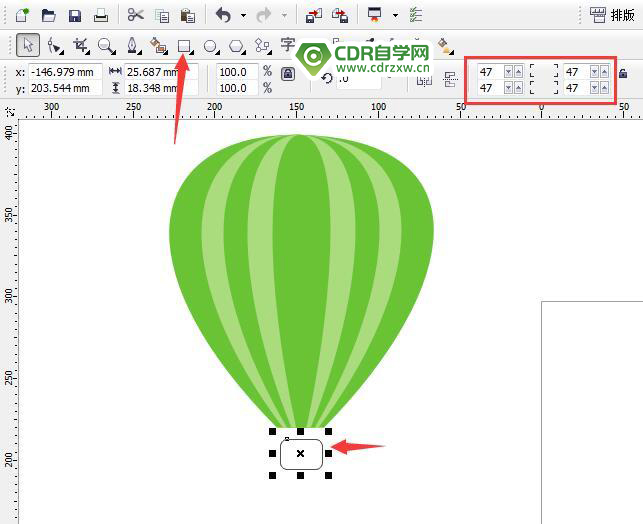Click the rotation angle field
643x524 pixels.
tap(358, 79)
